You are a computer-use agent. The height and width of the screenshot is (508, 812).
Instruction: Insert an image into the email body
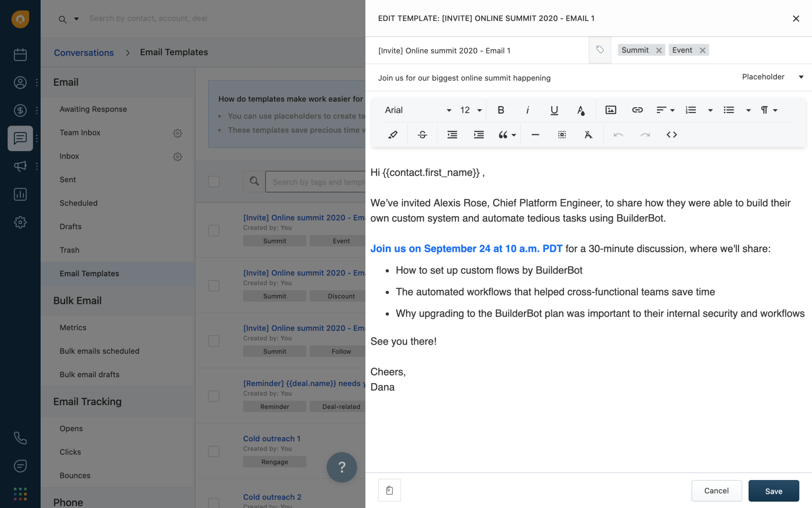click(611, 110)
